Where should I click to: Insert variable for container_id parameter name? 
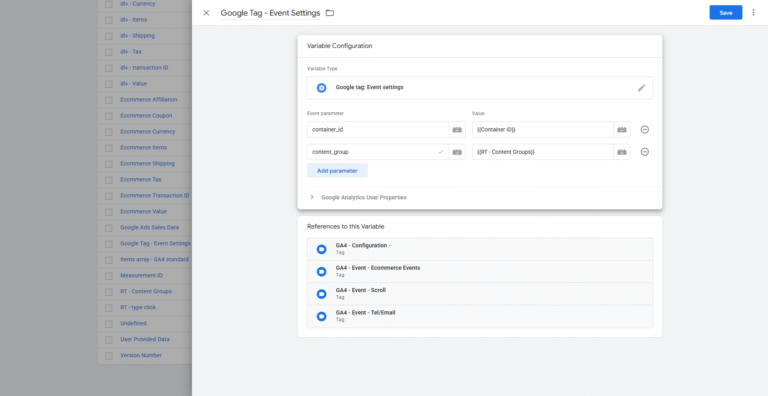(457, 129)
